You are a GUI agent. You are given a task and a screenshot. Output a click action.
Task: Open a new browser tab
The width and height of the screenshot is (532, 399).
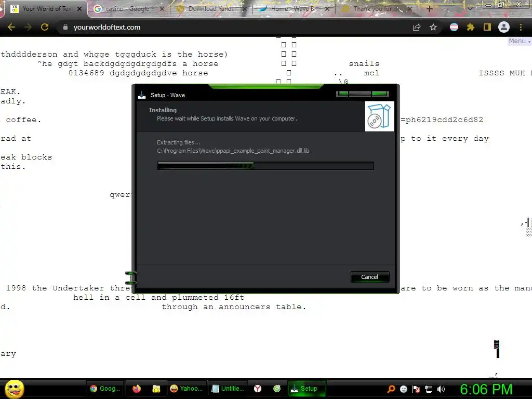click(429, 9)
